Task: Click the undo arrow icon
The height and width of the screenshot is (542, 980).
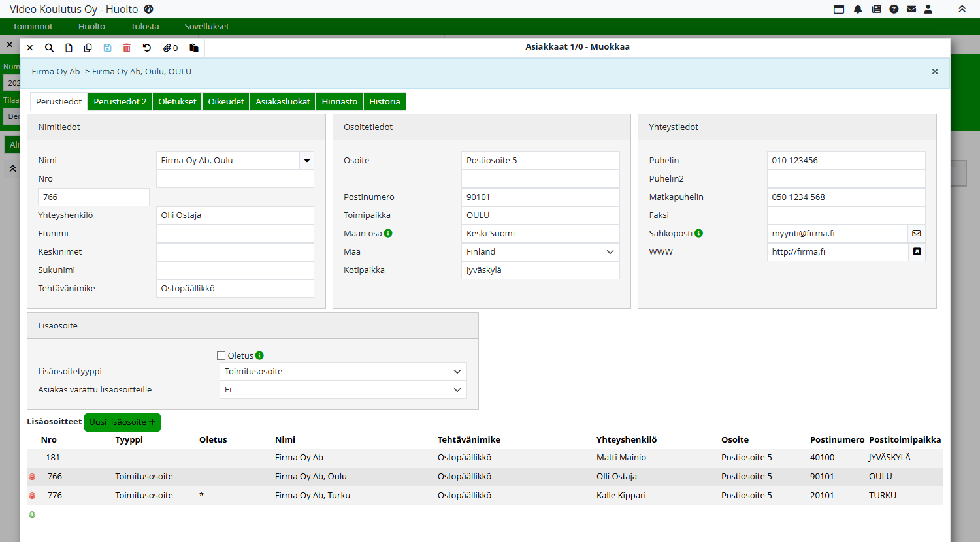Action: [x=147, y=48]
